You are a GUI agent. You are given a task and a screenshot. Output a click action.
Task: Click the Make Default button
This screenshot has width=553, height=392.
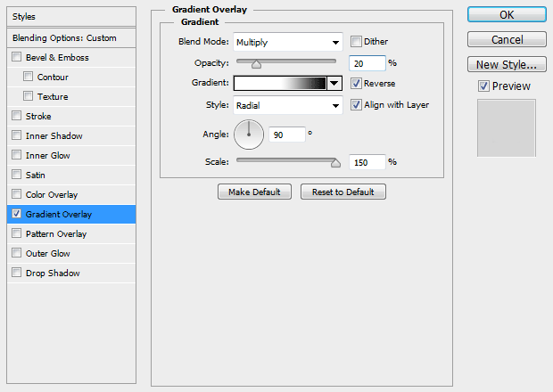coord(254,192)
